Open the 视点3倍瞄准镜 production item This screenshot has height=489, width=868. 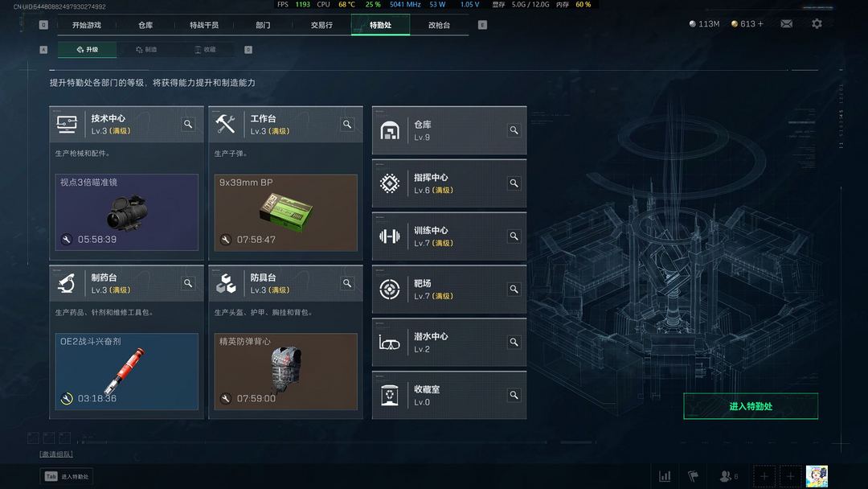click(127, 212)
